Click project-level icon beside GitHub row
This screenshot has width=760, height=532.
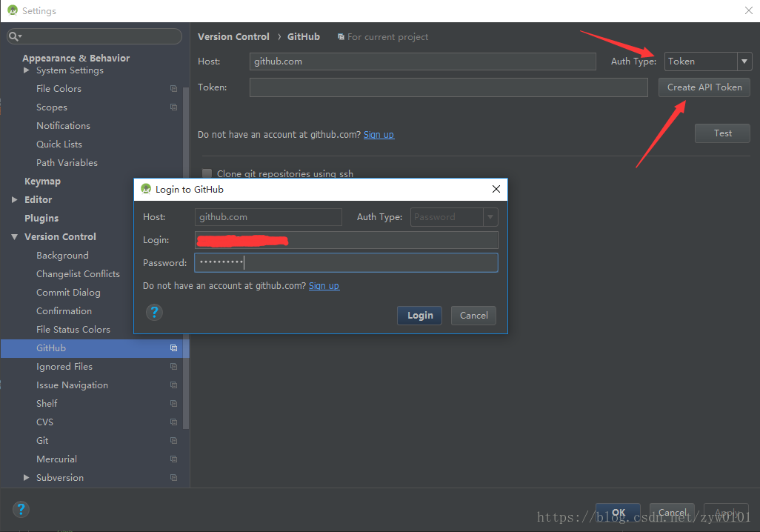click(173, 348)
